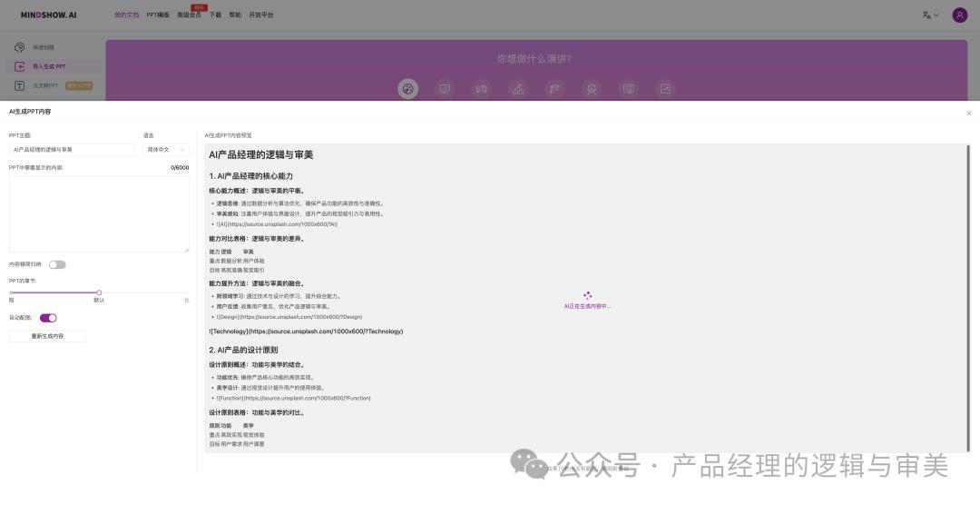Click the Design unsplash image link text
980x505 pixels.
pos(289,317)
